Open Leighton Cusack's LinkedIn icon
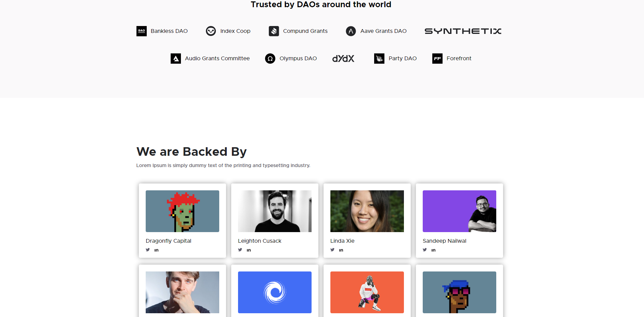 [249, 250]
